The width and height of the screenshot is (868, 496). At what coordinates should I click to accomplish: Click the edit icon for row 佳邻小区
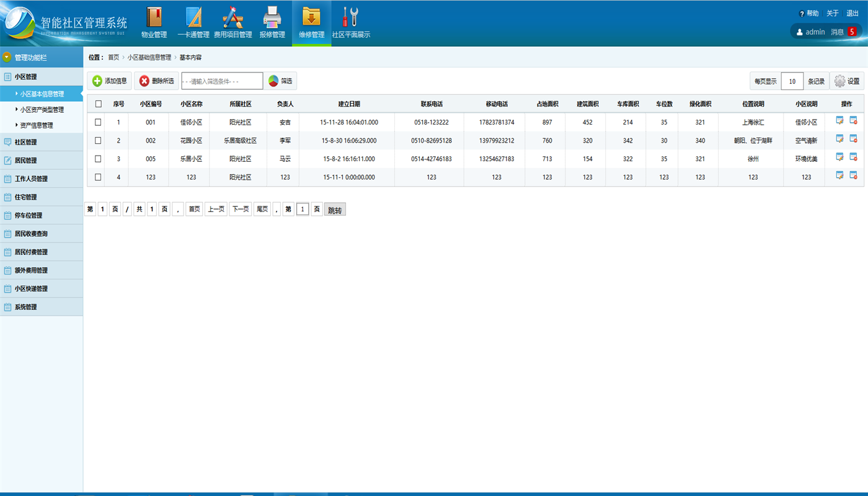(x=839, y=120)
